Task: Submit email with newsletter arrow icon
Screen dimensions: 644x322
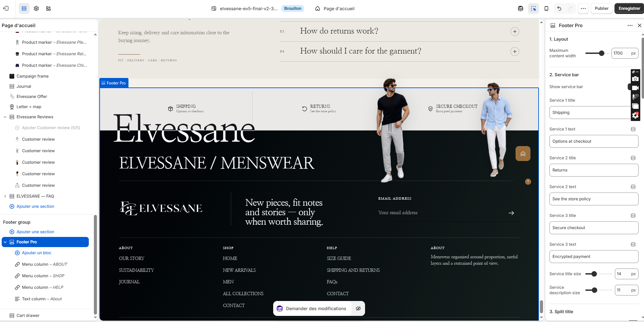Action: click(511, 213)
